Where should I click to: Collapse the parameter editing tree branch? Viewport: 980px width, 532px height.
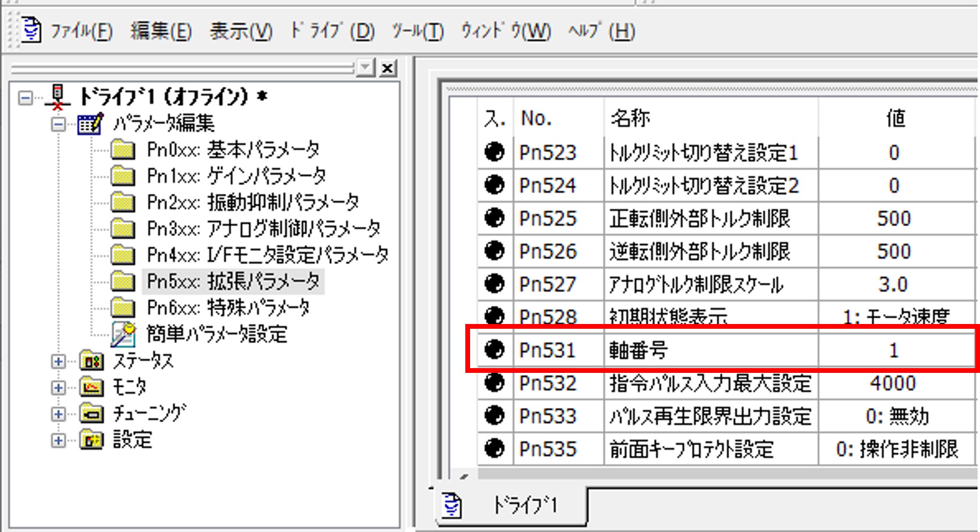[58, 125]
